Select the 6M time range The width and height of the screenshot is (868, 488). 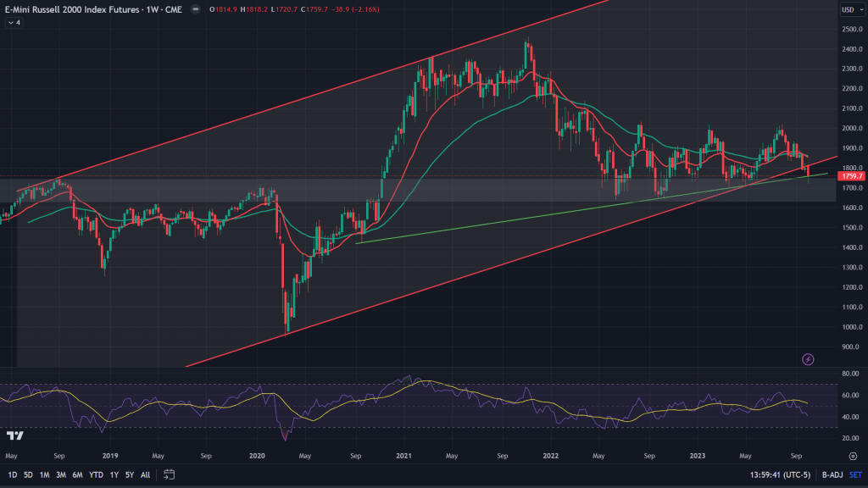[x=76, y=474]
